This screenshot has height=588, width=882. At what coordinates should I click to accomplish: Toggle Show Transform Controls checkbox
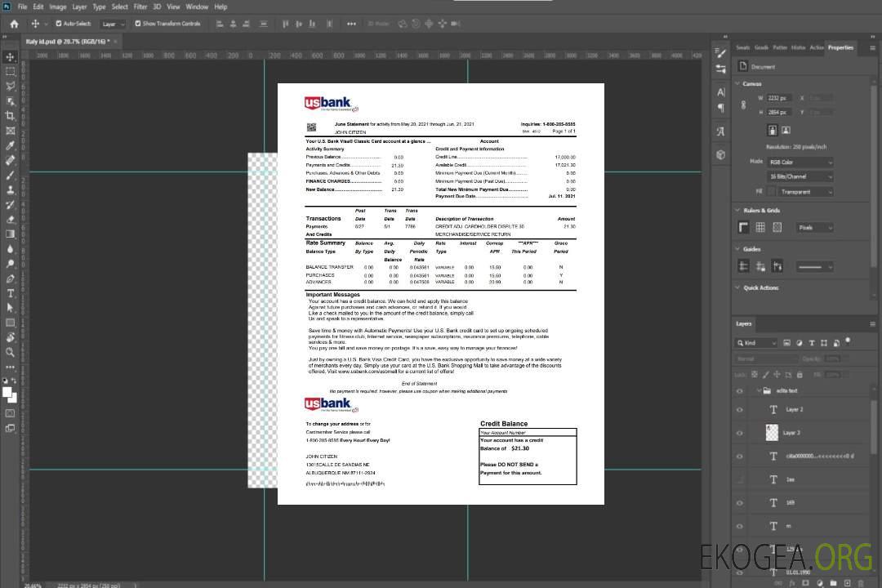point(138,24)
